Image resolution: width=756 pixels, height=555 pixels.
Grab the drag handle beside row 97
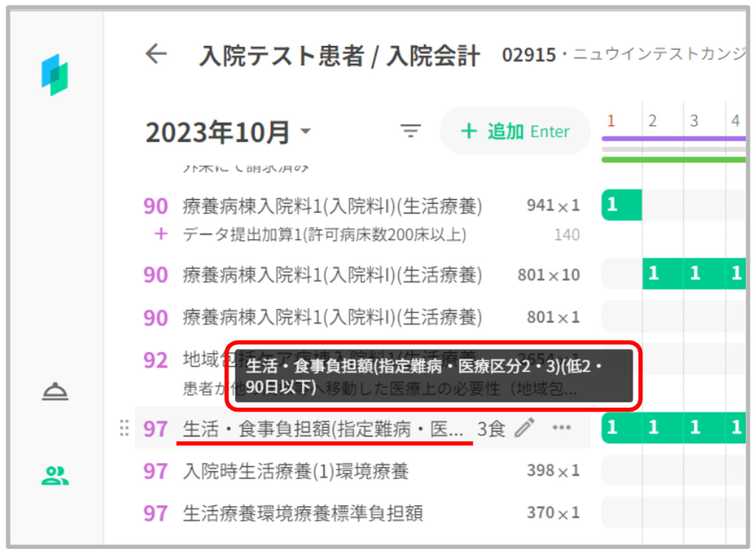coord(124,428)
